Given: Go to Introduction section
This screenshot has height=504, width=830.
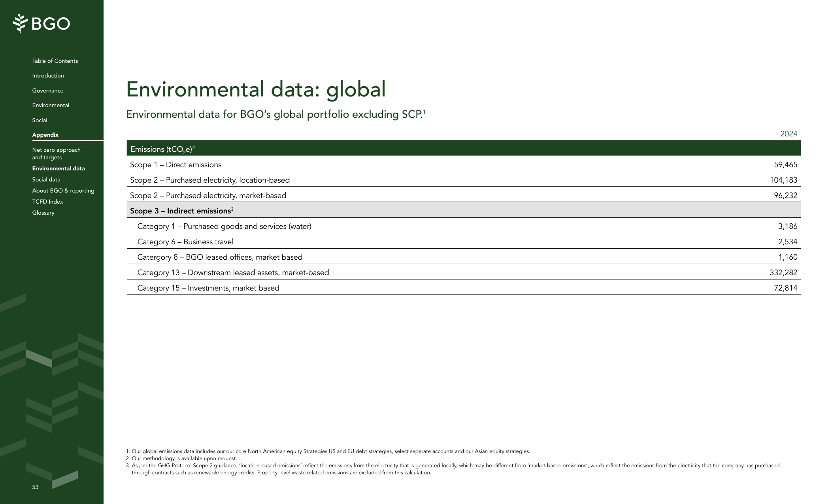Looking at the screenshot, I should (48, 76).
